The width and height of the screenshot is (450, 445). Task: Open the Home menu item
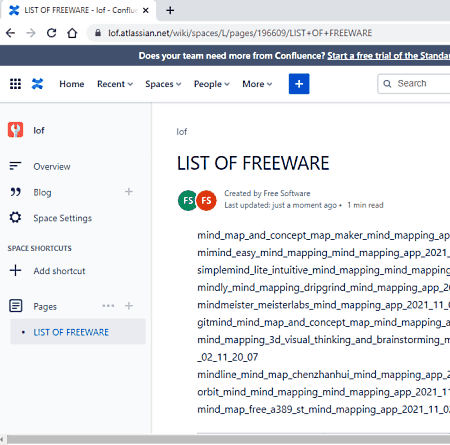coord(72,84)
